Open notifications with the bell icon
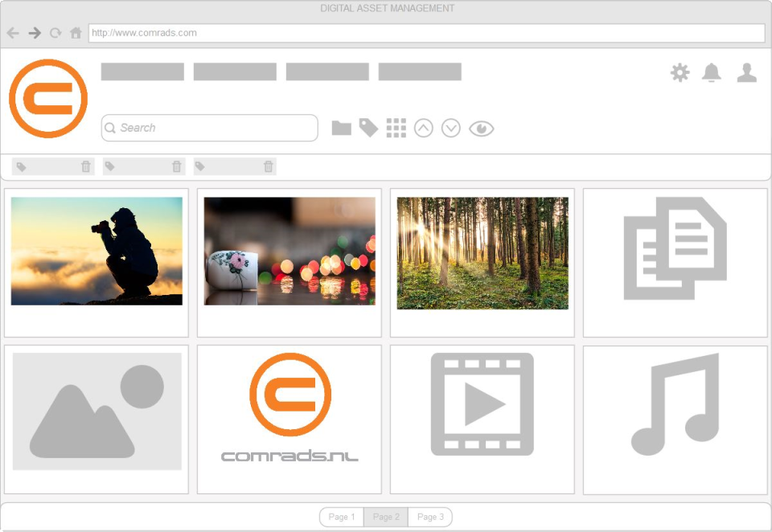 (x=712, y=73)
